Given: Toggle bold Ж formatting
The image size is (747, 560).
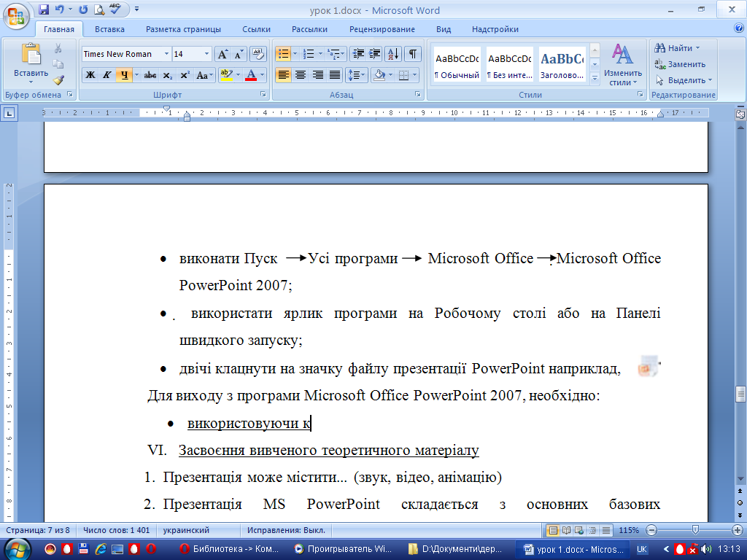Looking at the screenshot, I should [90, 75].
